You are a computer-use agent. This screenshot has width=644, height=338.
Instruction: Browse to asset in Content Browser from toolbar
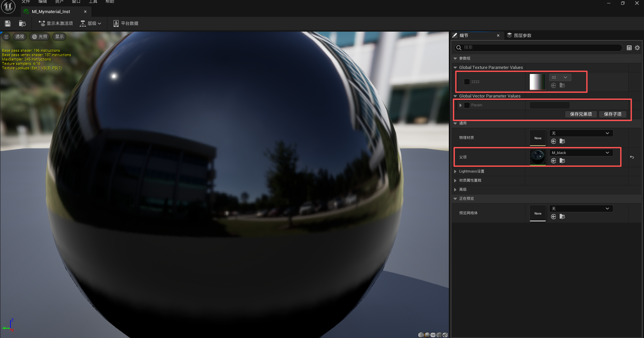point(23,24)
